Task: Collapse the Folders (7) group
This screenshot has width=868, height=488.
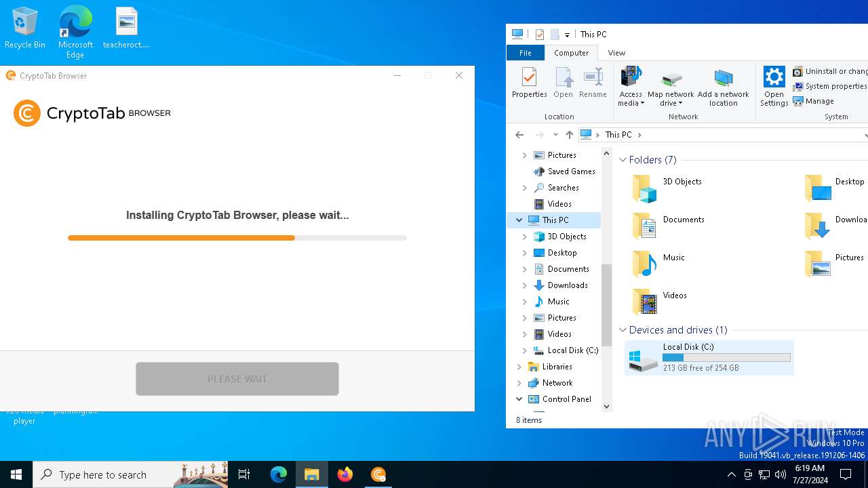Action: tap(623, 160)
